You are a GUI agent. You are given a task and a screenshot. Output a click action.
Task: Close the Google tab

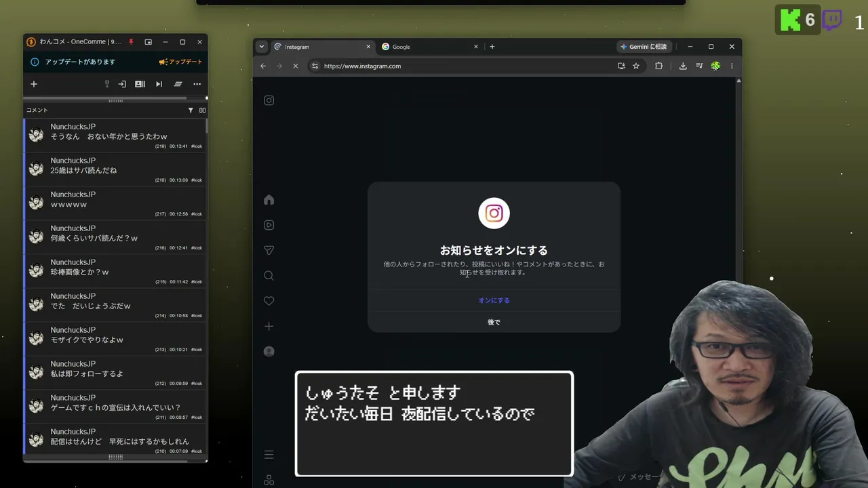(475, 47)
